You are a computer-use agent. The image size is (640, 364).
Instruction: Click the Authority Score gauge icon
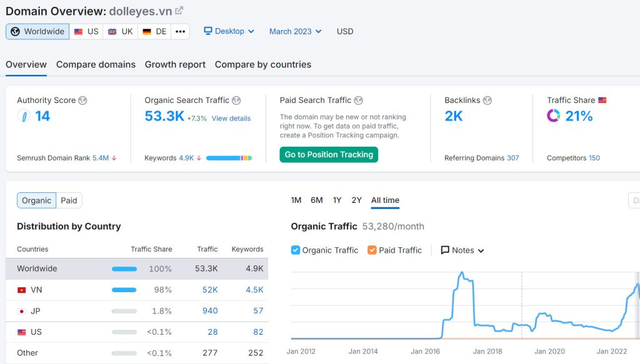click(24, 116)
